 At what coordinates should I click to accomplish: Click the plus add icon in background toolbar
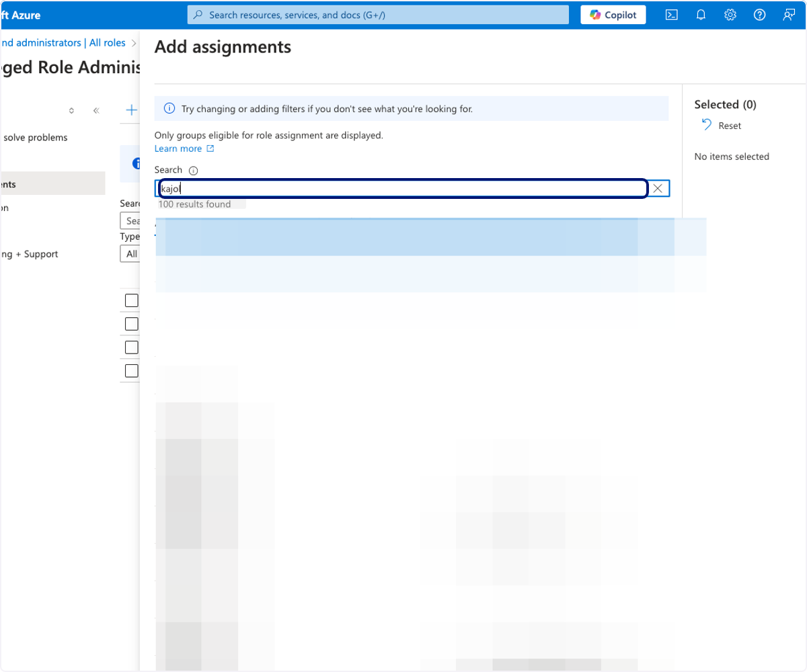[132, 110]
